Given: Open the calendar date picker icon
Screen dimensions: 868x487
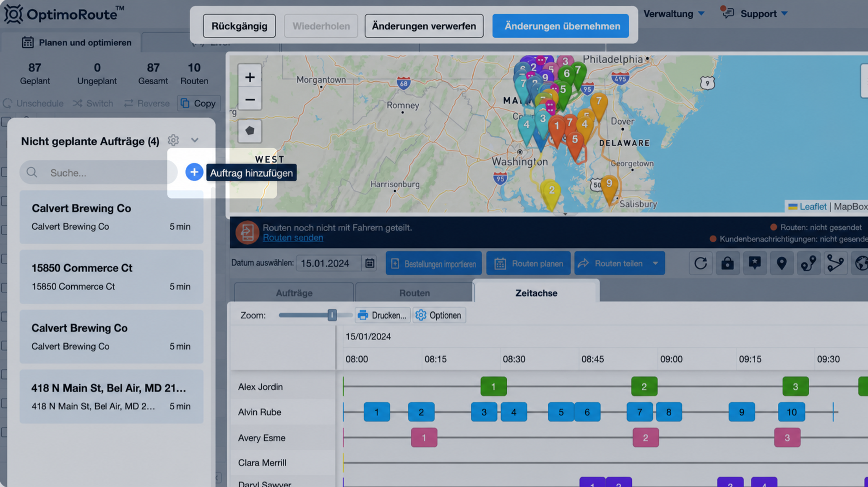Looking at the screenshot, I should pos(370,263).
